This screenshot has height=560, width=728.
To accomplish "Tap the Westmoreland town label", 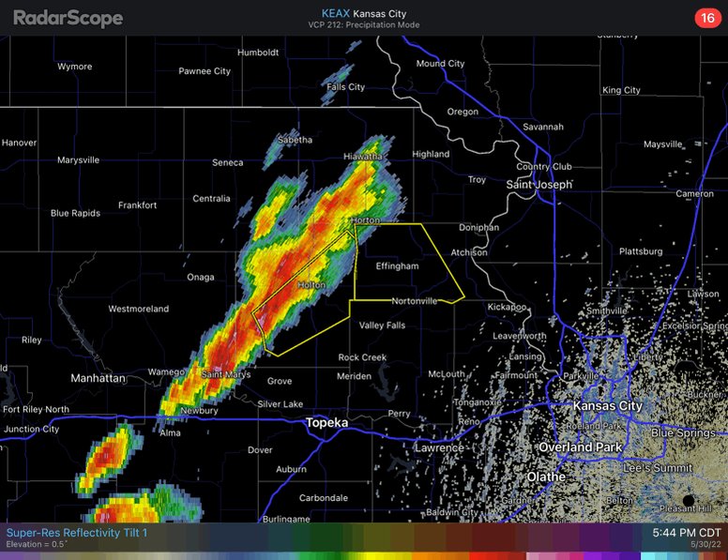I will click(138, 309).
